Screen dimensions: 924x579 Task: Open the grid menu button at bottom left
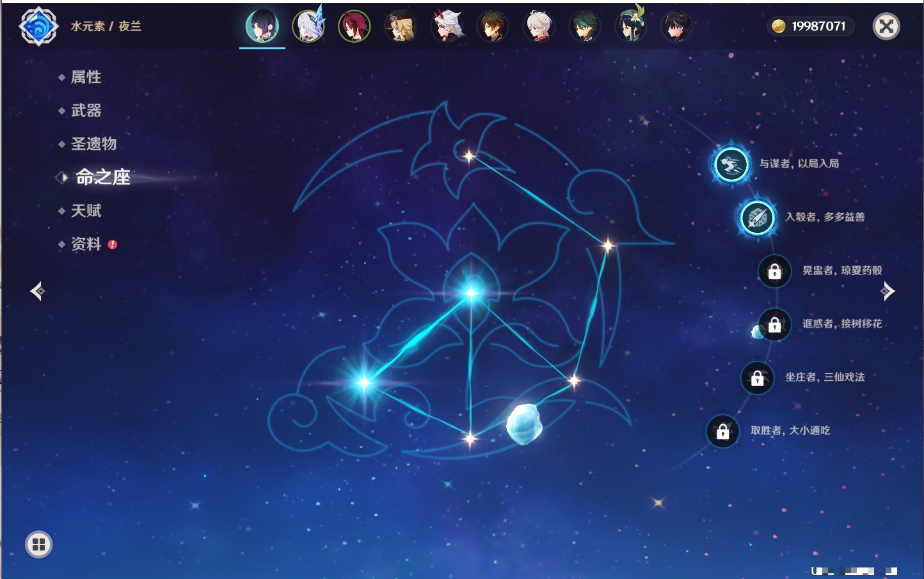(38, 544)
